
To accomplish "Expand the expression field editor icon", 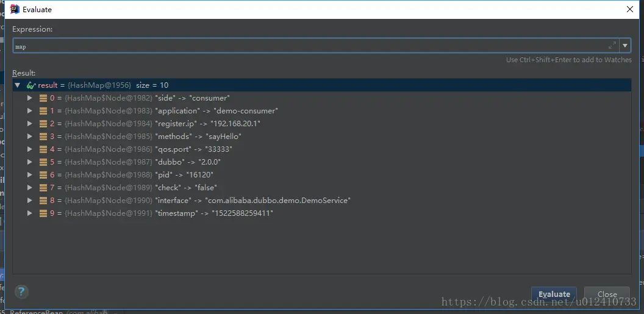I will click(x=612, y=45).
